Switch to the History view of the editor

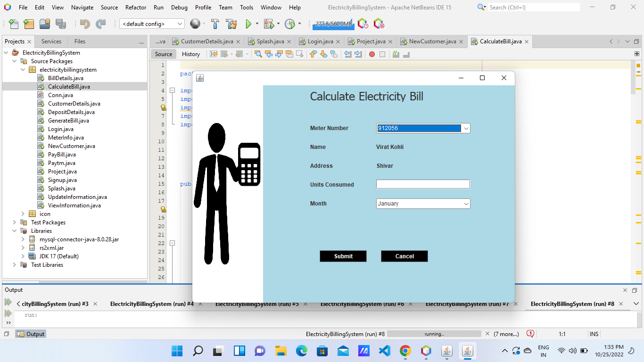[x=190, y=54]
